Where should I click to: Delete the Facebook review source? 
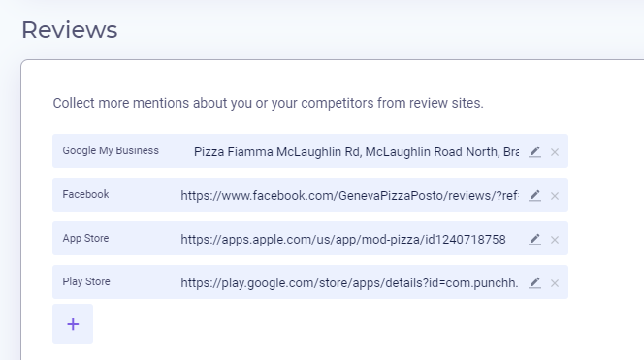point(555,196)
